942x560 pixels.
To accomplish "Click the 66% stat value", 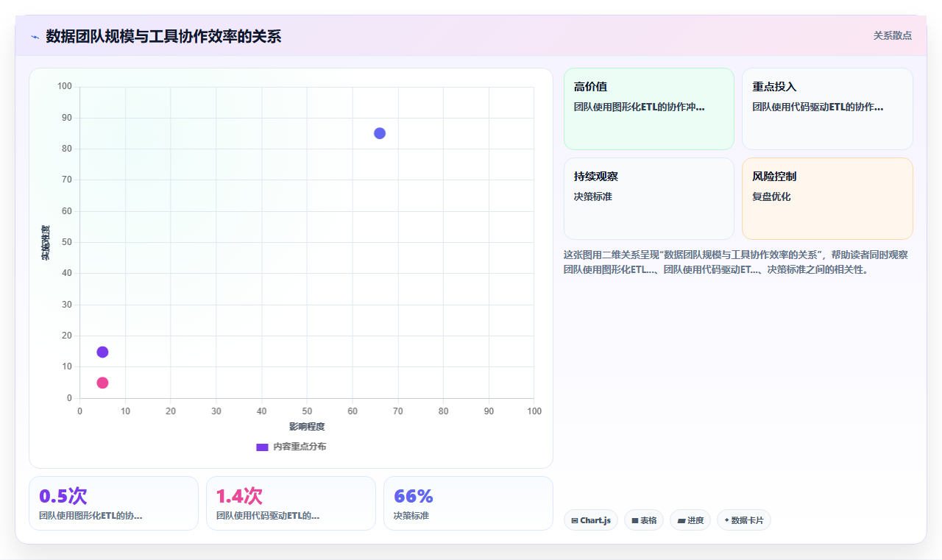I will 414,496.
